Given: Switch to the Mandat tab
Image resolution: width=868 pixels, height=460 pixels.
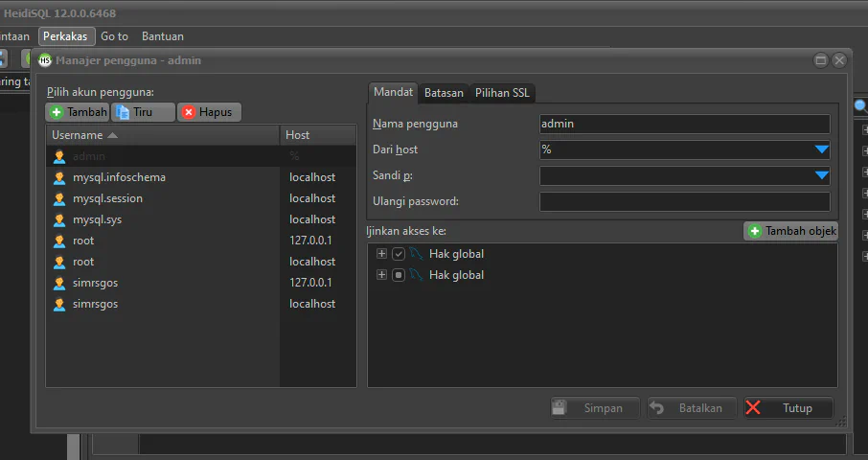Looking at the screenshot, I should click(x=393, y=92).
